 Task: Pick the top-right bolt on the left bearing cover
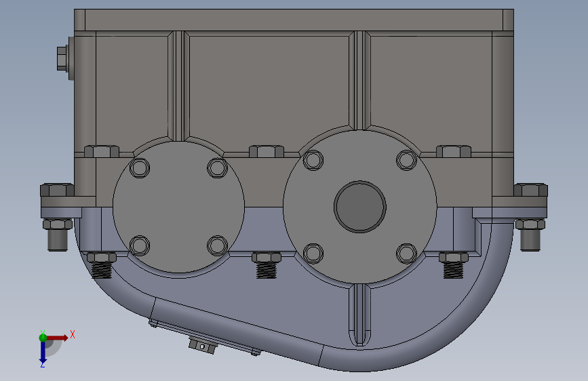coord(217,167)
